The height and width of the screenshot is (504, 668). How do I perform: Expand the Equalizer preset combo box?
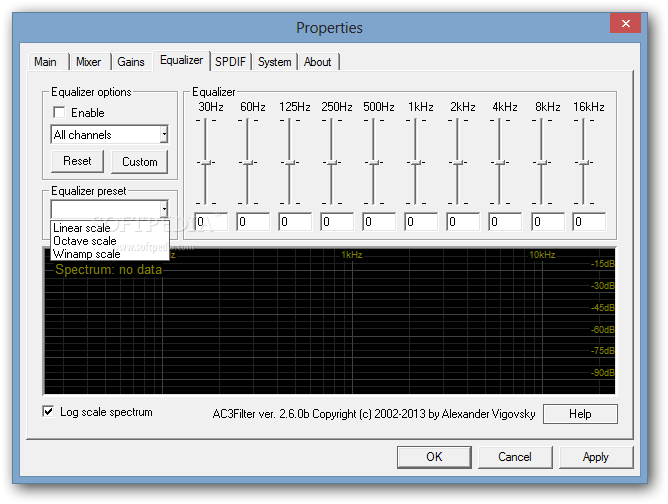point(109,209)
